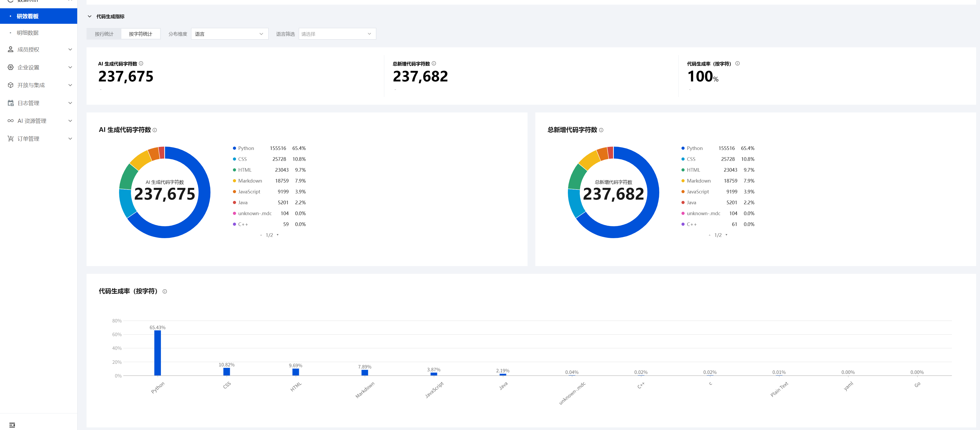The image size is (980, 430).
Task: Click info icon next to 总新增代码字符数 card
Action: pos(434,64)
